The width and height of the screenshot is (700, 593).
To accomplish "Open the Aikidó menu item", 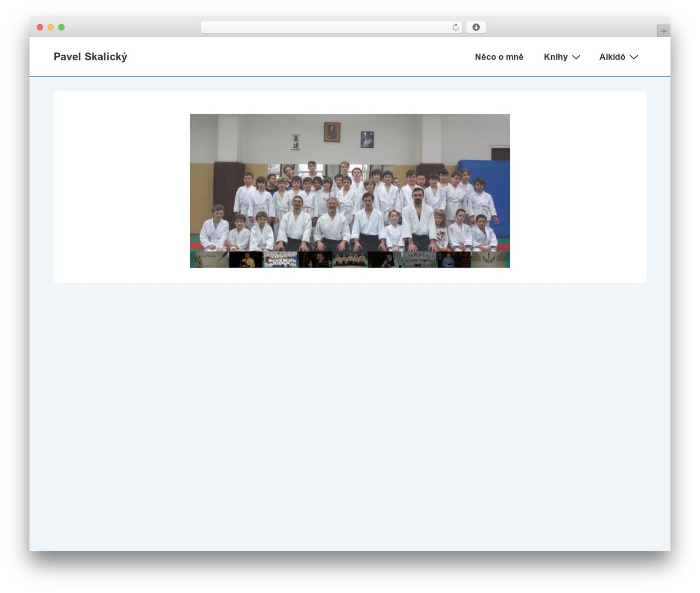I will point(612,57).
